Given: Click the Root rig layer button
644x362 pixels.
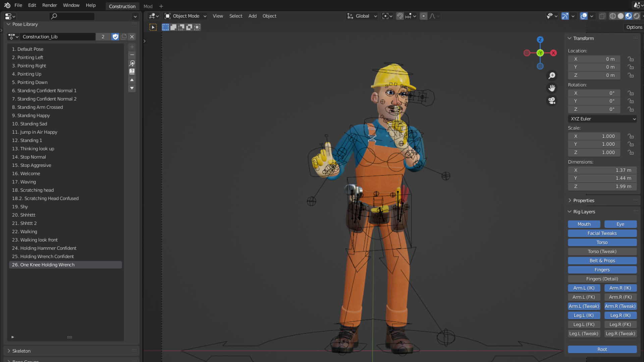Looking at the screenshot, I should tap(602, 350).
